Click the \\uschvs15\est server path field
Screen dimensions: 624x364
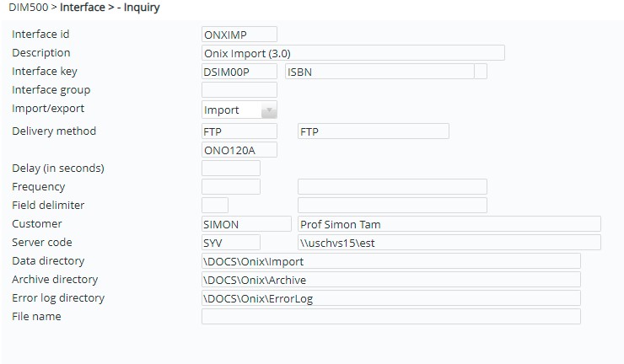[x=449, y=243]
